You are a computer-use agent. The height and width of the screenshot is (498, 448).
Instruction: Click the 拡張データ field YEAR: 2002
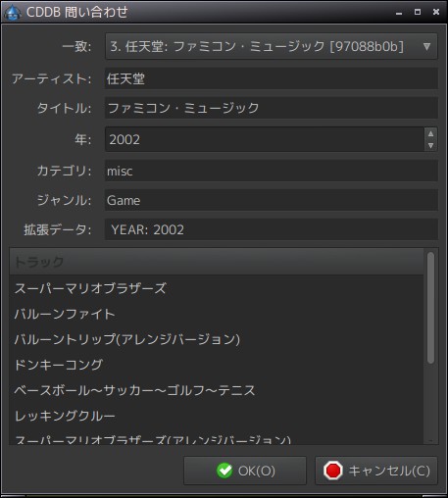[271, 229]
